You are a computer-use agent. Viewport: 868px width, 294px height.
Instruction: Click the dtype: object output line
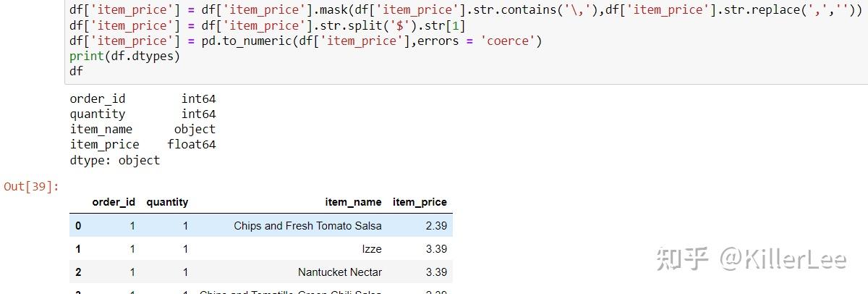coord(114,160)
